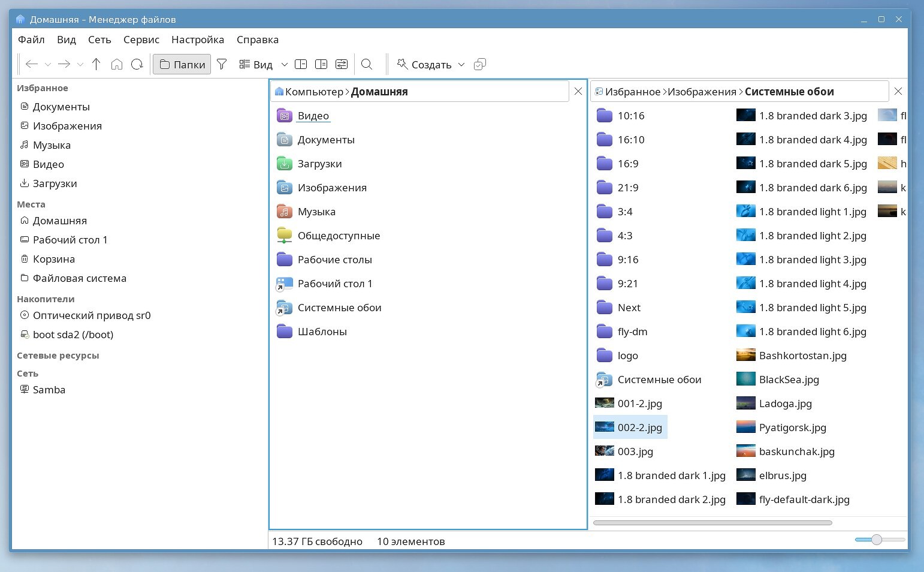This screenshot has width=924, height=572.
Task: Click the filter funnel icon
Action: (222, 64)
